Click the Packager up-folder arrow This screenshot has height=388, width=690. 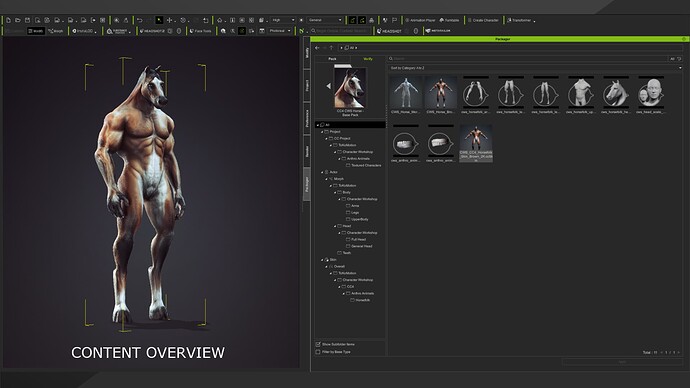coord(331,48)
